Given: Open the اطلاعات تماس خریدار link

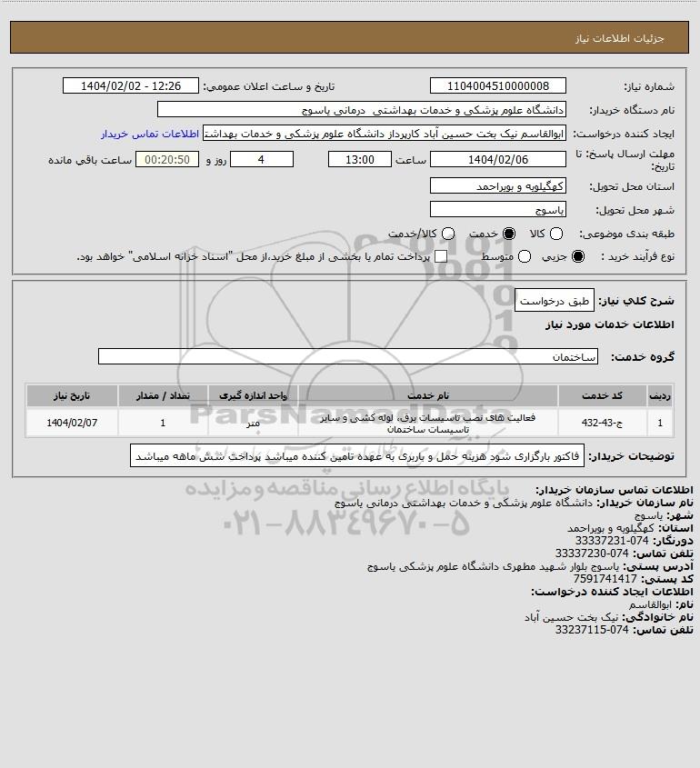Looking at the screenshot, I should point(150,134).
